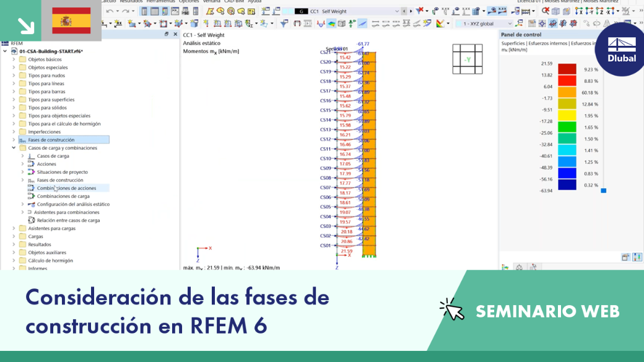Click the -Y view cube face

(468, 59)
